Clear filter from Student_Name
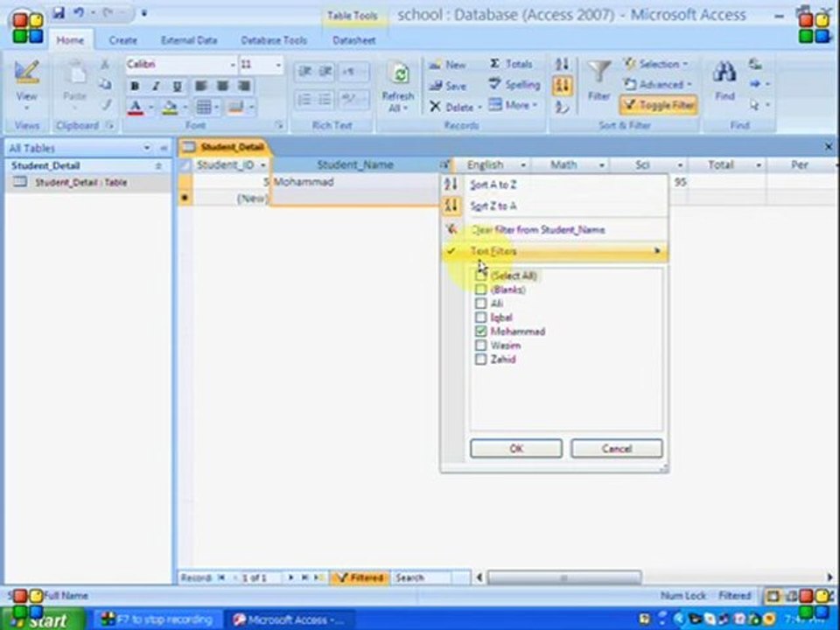Screen dimensions: 840x630 point(555,230)
